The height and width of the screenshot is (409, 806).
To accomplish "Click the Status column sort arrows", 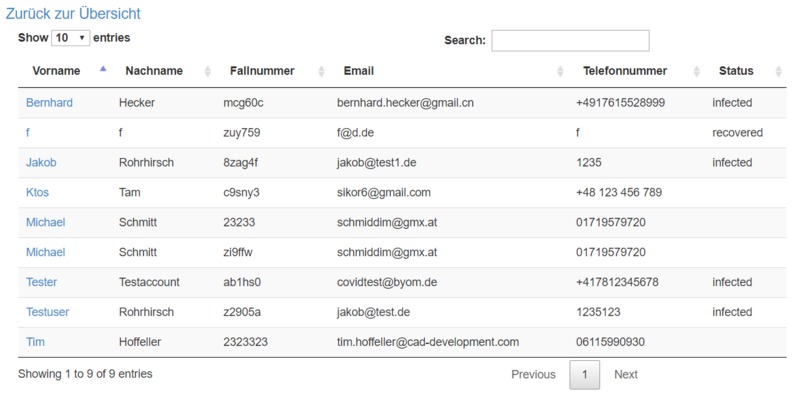I will coord(778,71).
